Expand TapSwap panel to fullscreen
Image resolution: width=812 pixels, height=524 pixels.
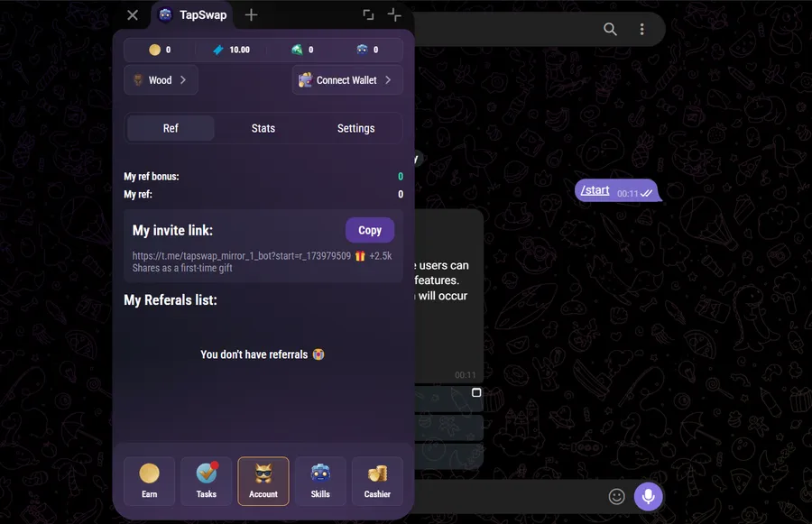pyautogui.click(x=368, y=15)
